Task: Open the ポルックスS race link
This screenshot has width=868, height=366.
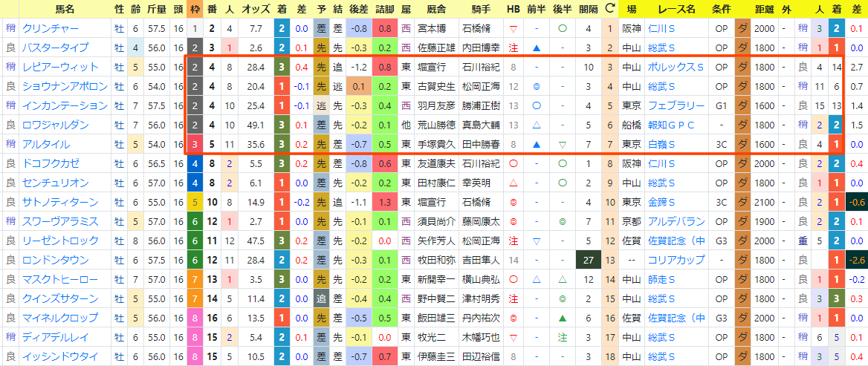Action: tap(676, 68)
